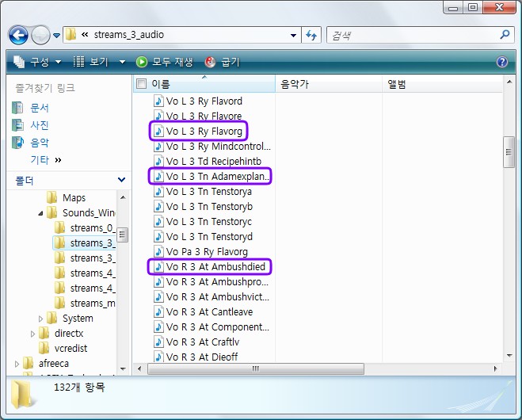This screenshot has height=420, width=522.
Task: Click file list scroll-right arrow
Action: 495,368
